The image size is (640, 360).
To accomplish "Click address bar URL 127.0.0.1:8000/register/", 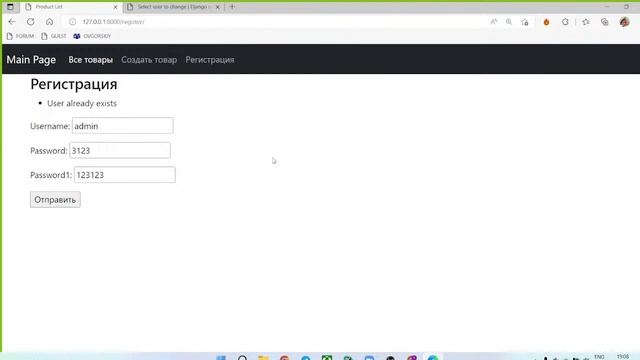I will pyautogui.click(x=113, y=22).
